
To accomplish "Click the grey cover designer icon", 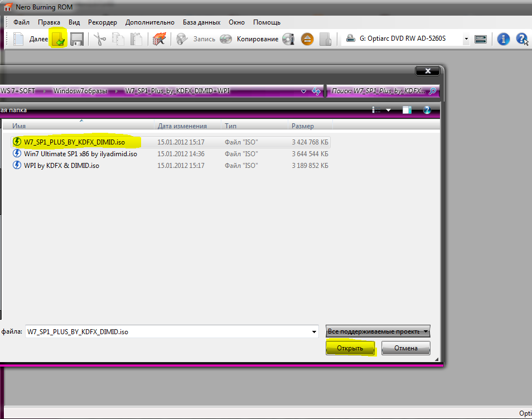I will coord(325,39).
